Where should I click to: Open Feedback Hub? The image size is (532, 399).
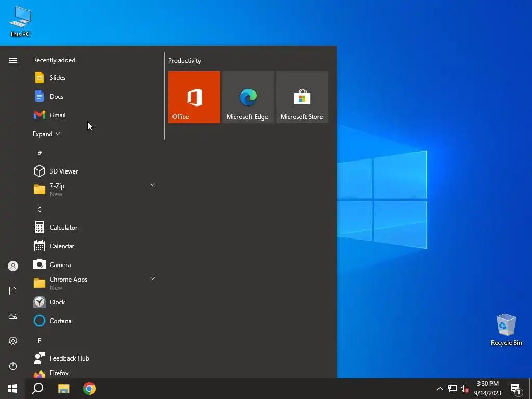point(95,358)
